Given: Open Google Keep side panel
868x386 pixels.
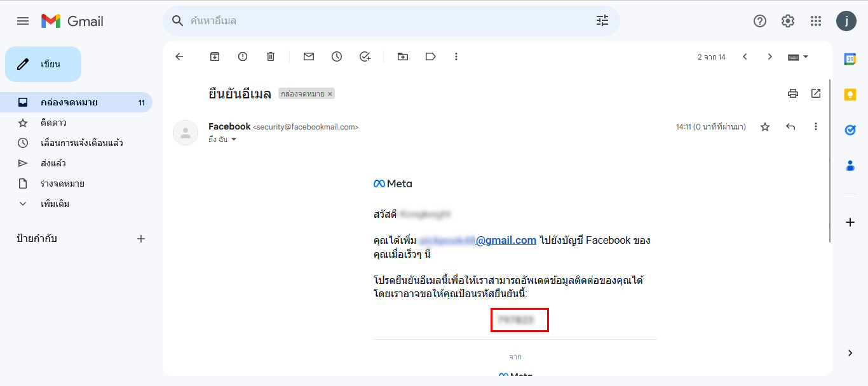Looking at the screenshot, I should coord(850,95).
